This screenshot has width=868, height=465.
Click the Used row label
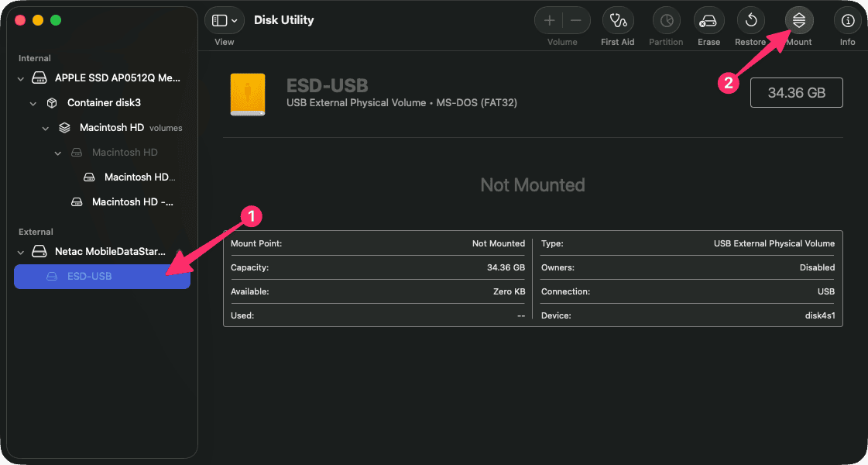pos(242,315)
